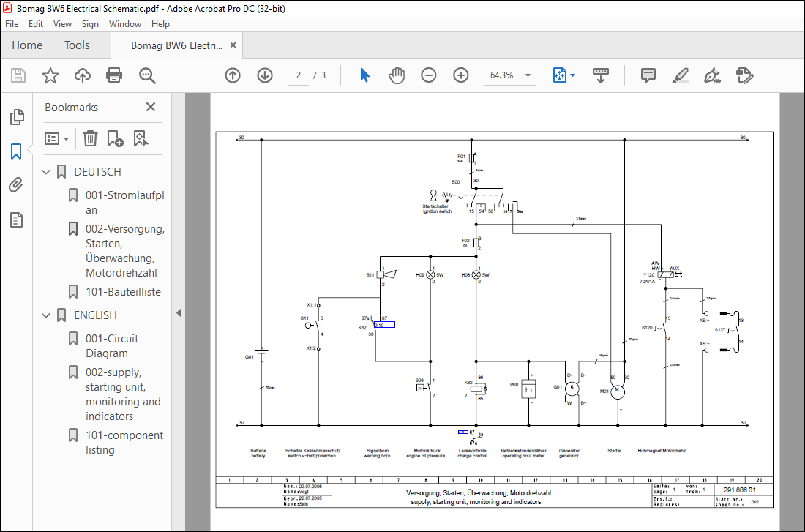
Task: Go to previous page arrow
Action: (233, 75)
